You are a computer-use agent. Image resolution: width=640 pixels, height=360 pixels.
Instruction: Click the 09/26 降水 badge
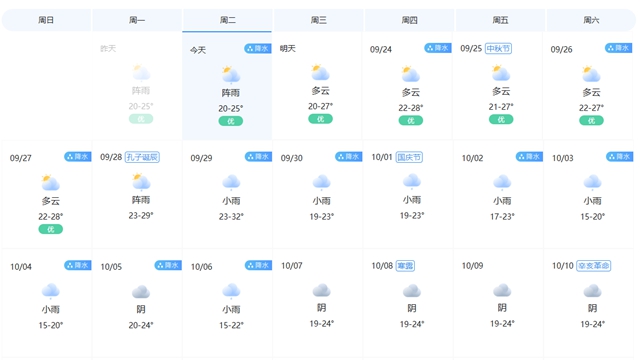(x=618, y=48)
